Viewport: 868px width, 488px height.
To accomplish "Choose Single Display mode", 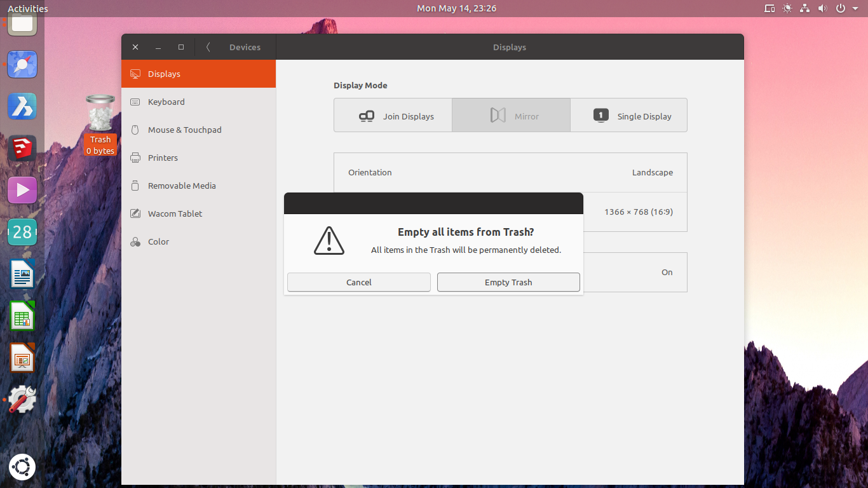I will [x=628, y=115].
